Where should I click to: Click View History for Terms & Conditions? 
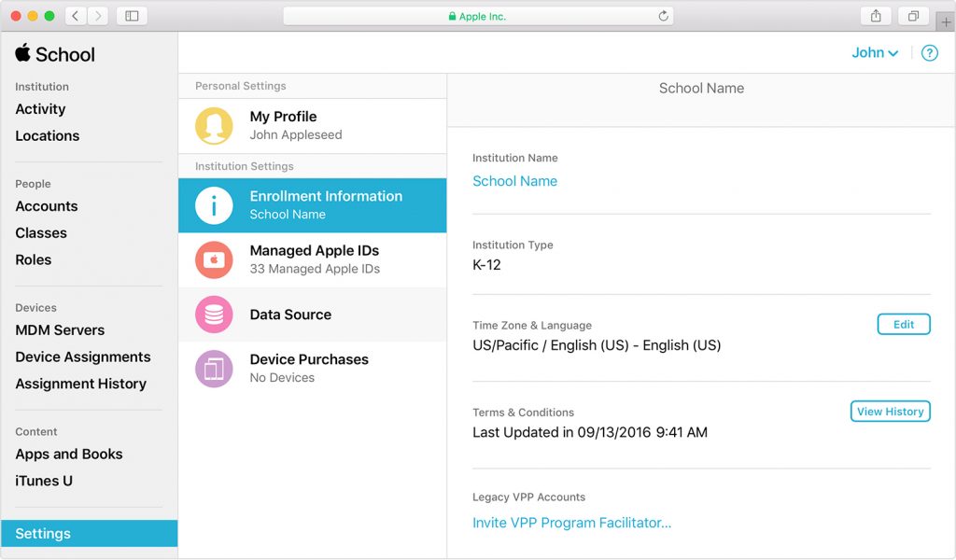tap(890, 412)
